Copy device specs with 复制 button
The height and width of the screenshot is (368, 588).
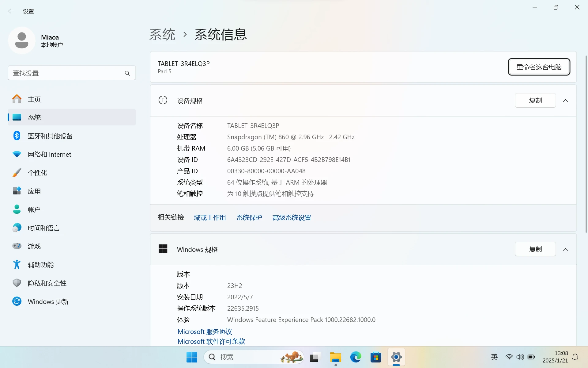535,100
